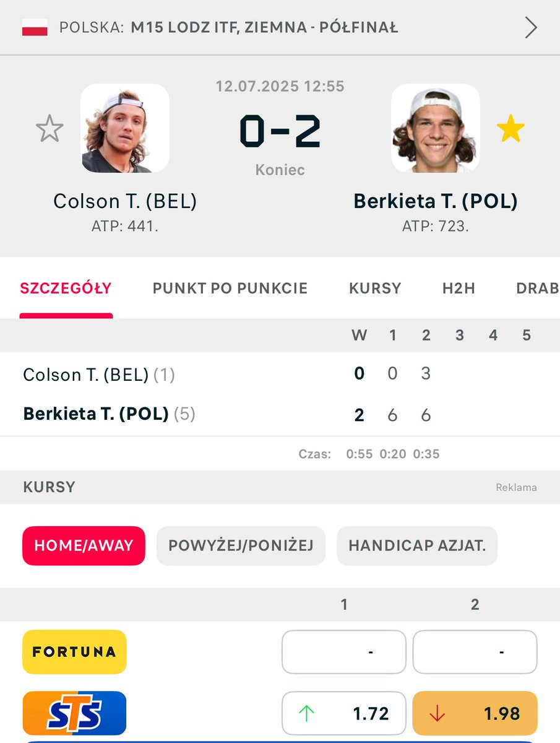The width and height of the screenshot is (560, 743).
Task: Open M15 Lodz ITF tournament link
Action: 264,28
